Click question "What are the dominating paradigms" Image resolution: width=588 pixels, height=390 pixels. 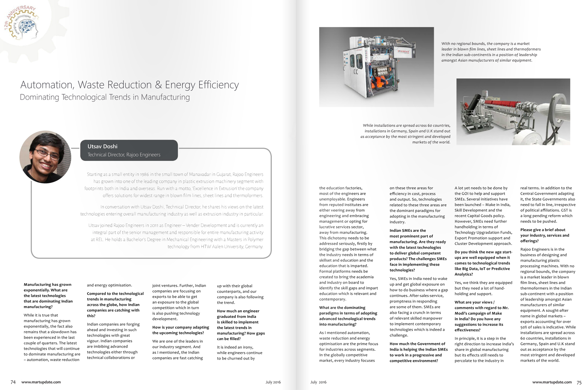tap(348, 316)
